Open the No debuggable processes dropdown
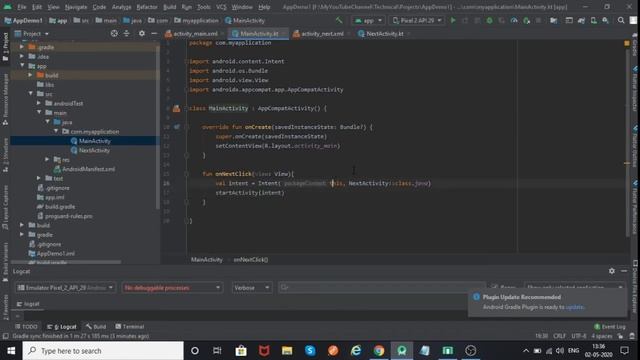Image resolution: width=640 pixels, height=360 pixels. point(172,288)
